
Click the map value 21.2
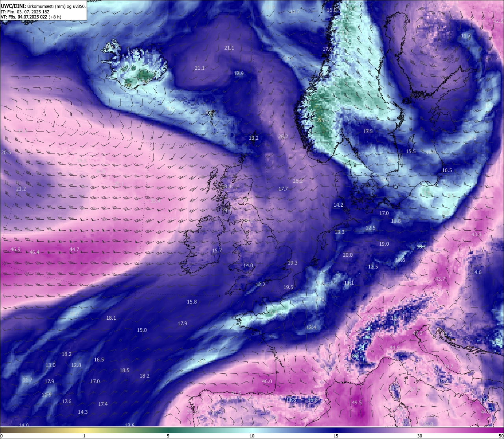click(x=21, y=189)
